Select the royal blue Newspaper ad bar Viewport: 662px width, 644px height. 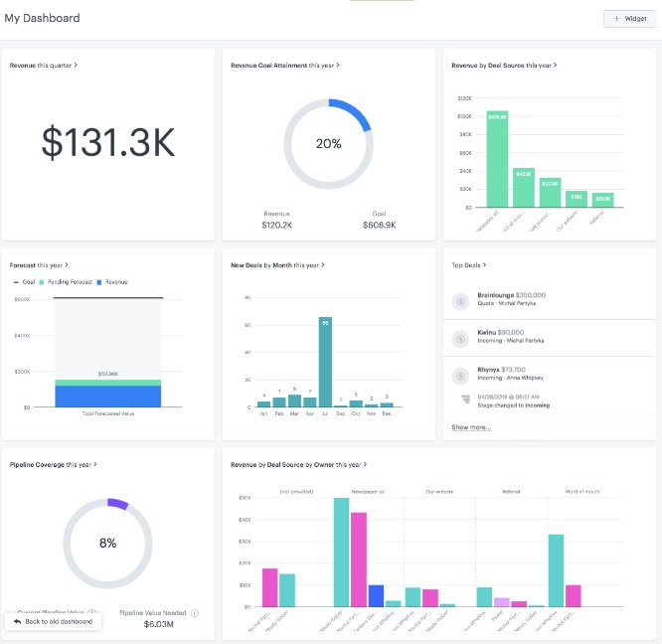pyautogui.click(x=376, y=596)
